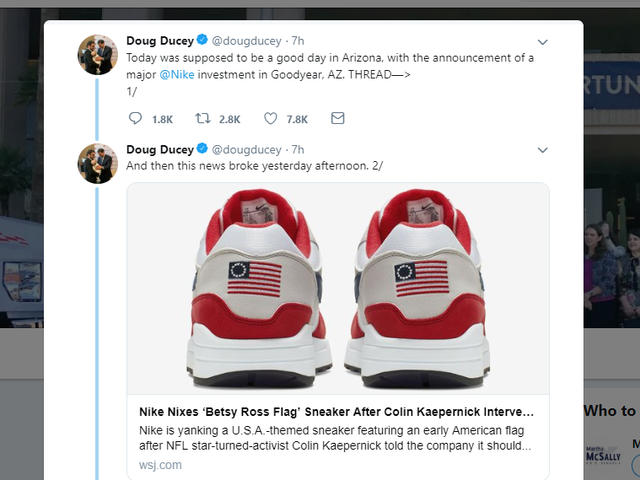Open Doug Ducey avatar on second tweet
This screenshot has height=480, width=640.
pyautogui.click(x=98, y=163)
